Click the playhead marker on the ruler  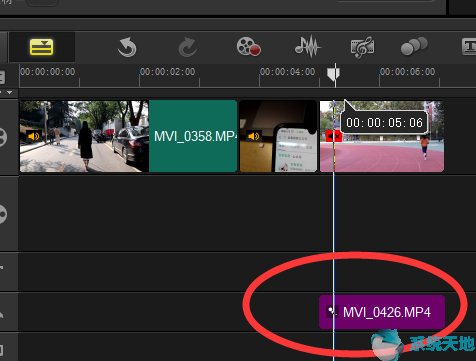pyautogui.click(x=333, y=74)
